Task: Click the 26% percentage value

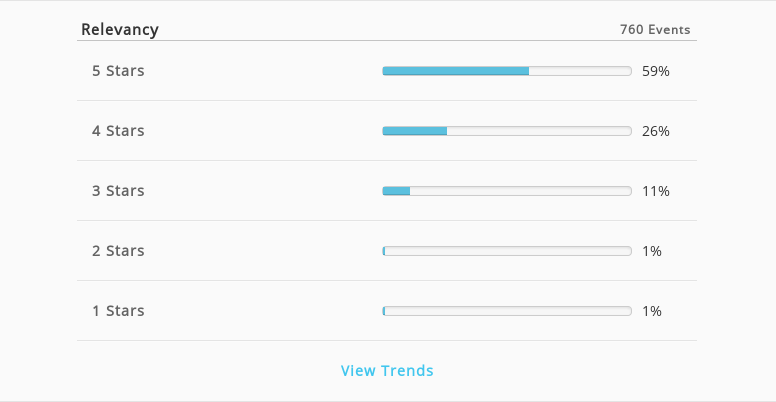Action: [656, 131]
